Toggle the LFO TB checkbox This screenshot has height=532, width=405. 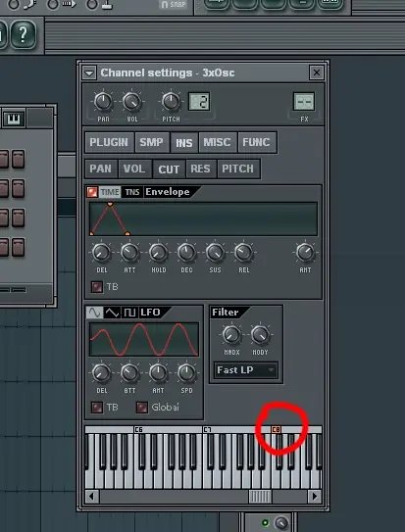97,408
